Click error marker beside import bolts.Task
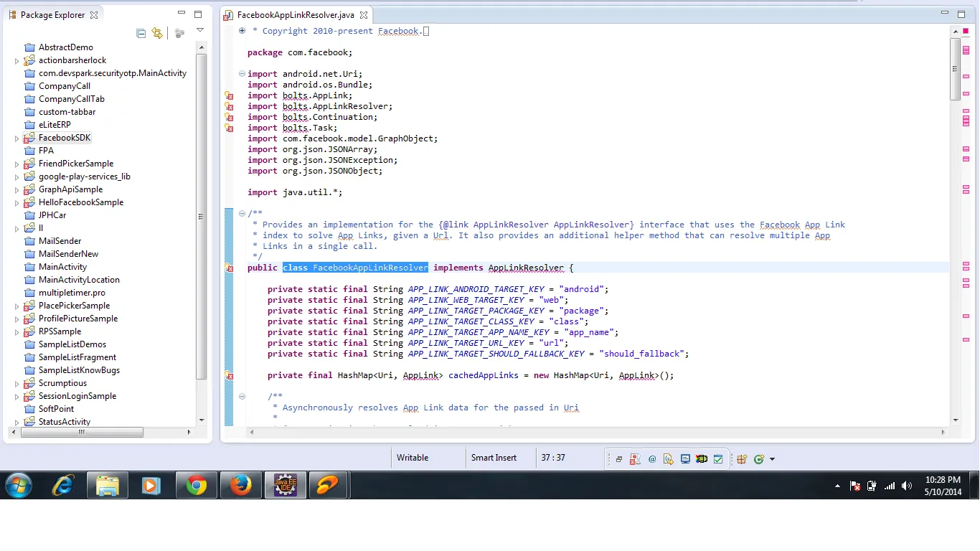This screenshot has width=980, height=551. point(230,128)
